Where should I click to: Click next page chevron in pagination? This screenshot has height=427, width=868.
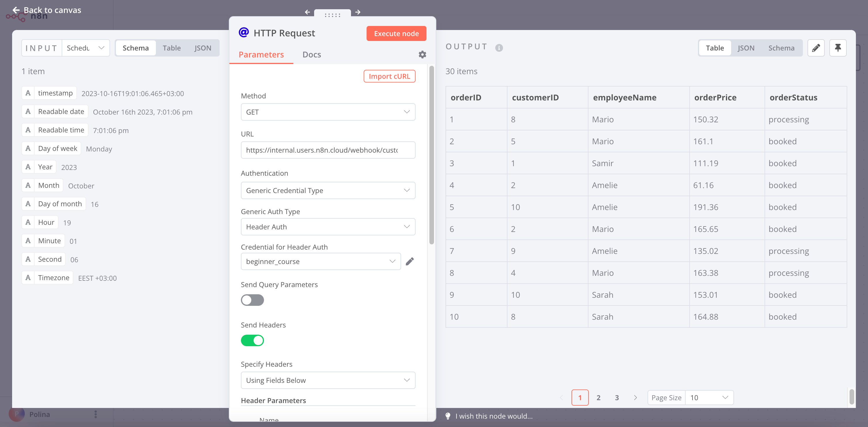[x=635, y=397]
